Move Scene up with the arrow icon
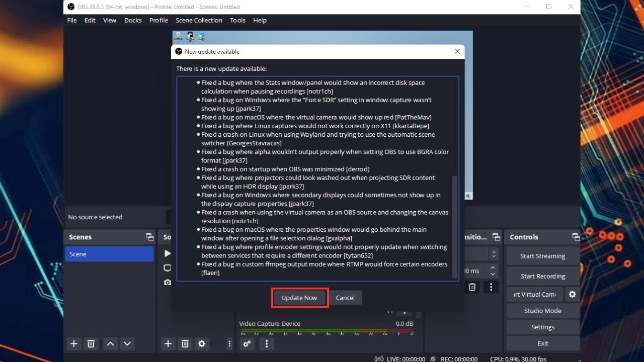The image size is (644, 362). click(x=110, y=343)
